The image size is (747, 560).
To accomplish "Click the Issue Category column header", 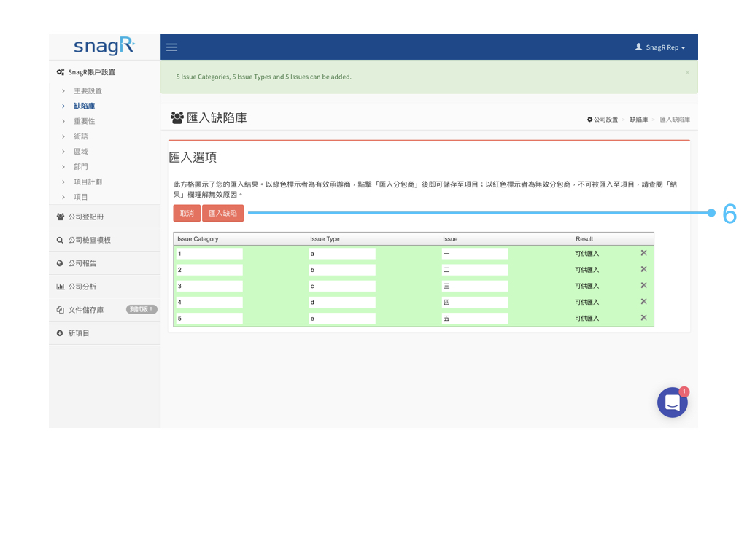I will 198,239.
